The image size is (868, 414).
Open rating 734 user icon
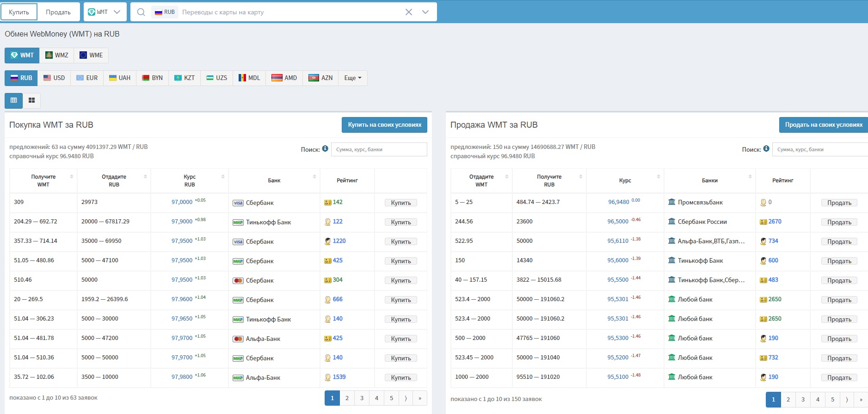click(x=763, y=241)
